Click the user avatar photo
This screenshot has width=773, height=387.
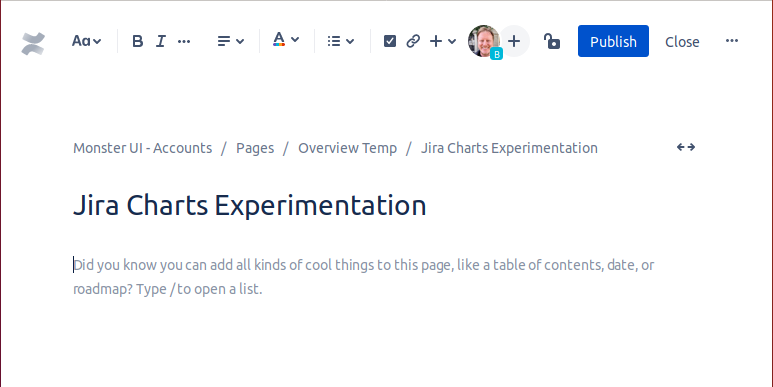tap(484, 41)
